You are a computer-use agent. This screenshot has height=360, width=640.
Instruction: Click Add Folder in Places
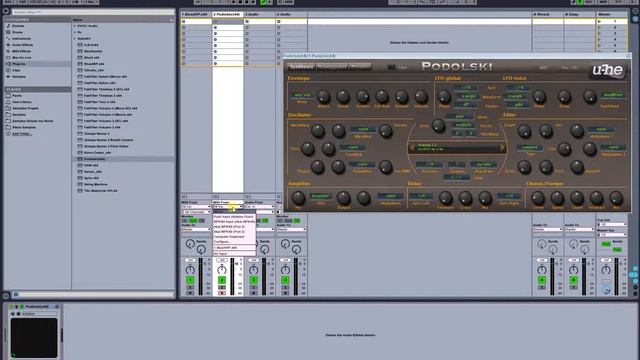(x=22, y=133)
